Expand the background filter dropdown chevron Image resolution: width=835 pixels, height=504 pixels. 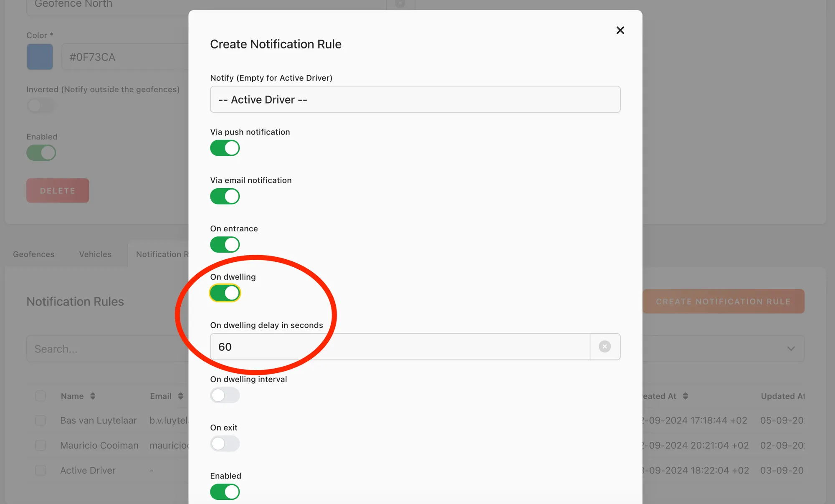point(791,349)
